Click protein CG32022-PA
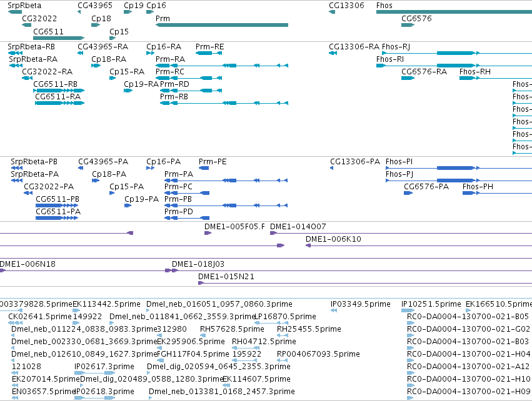532x401 pixels. [49, 187]
